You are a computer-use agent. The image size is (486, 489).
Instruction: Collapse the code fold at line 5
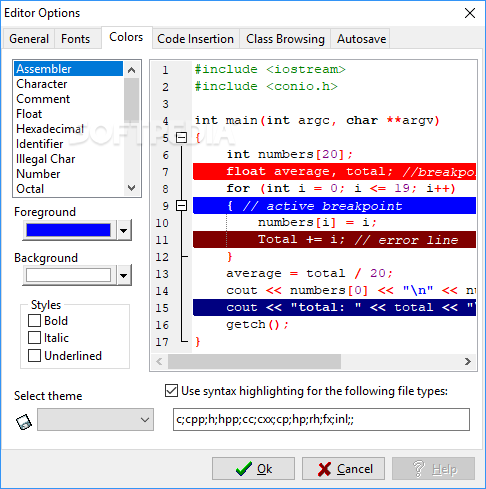tap(181, 137)
